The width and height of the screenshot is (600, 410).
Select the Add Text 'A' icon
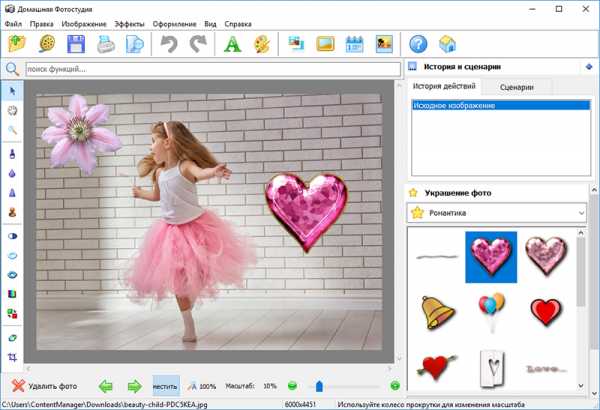tap(232, 44)
